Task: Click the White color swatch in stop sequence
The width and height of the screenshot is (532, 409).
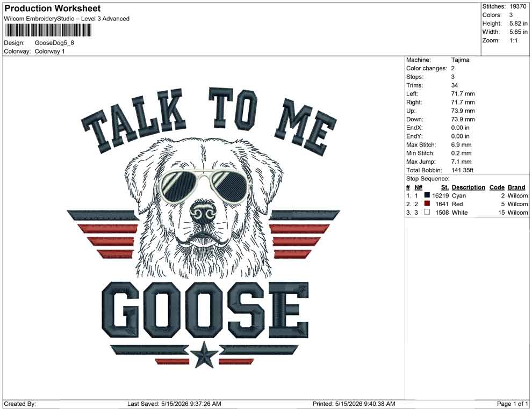Action: [x=427, y=212]
